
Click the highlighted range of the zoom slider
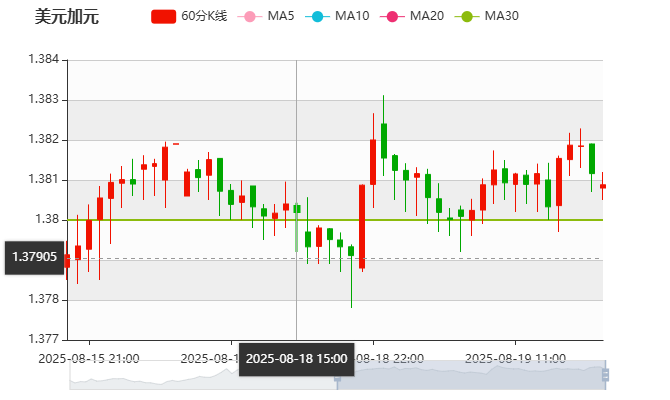click(x=471, y=375)
